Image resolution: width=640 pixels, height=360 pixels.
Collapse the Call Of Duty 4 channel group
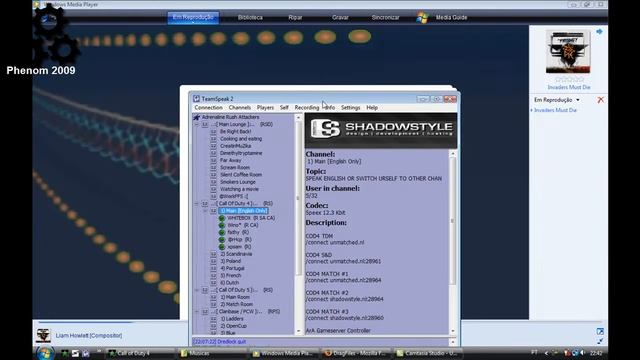pyautogui.click(x=197, y=203)
